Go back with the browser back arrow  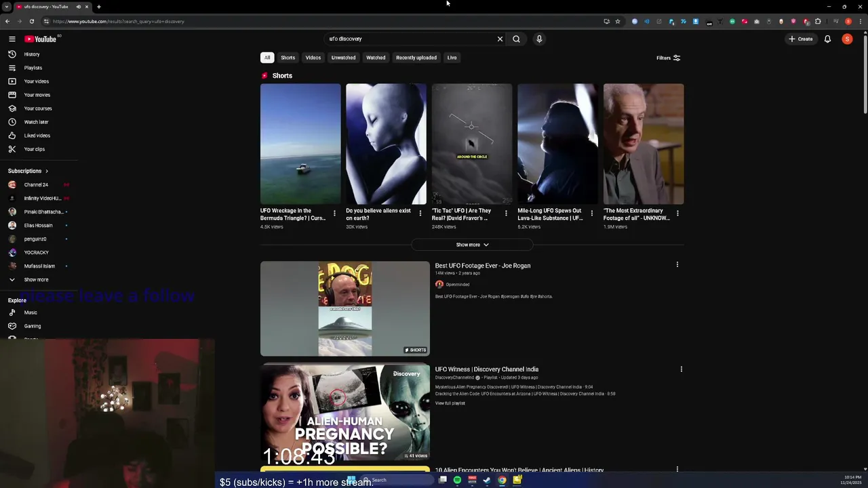(x=7, y=21)
